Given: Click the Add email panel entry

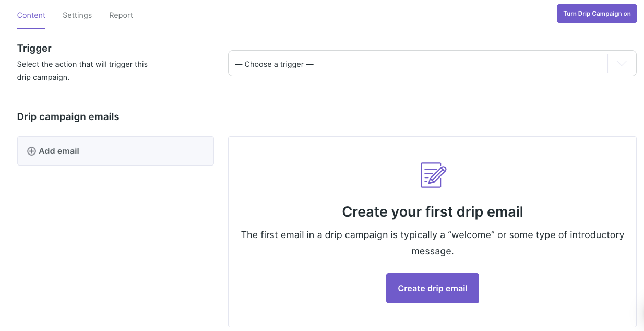Looking at the screenshot, I should pyautogui.click(x=115, y=151).
